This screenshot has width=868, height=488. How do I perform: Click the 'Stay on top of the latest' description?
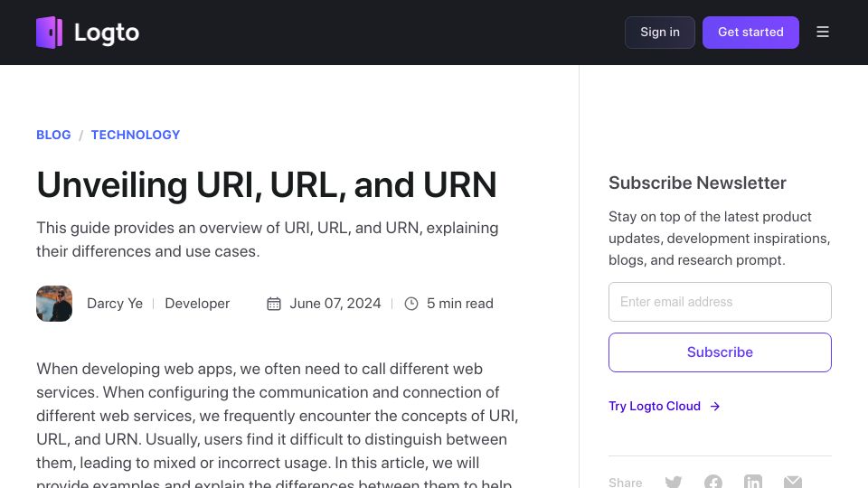[x=719, y=239]
